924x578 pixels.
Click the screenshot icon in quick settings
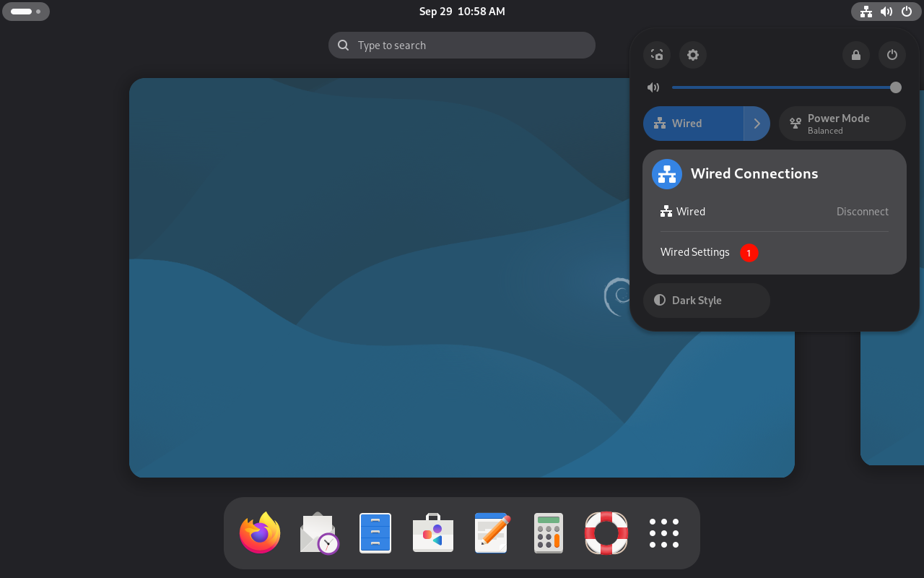pyautogui.click(x=657, y=55)
